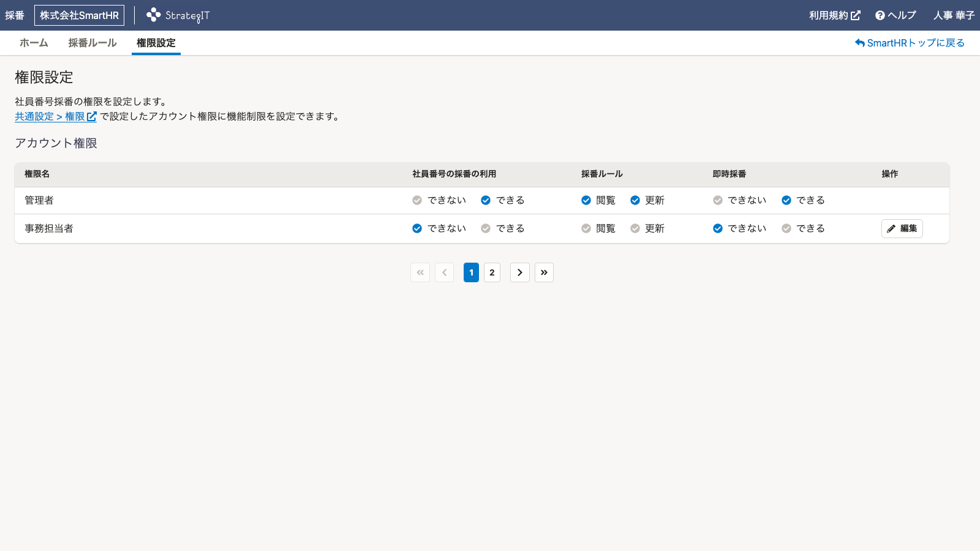This screenshot has width=980, height=551.
Task: Click the return arrow icon for SmartHRトップ
Action: click(859, 43)
